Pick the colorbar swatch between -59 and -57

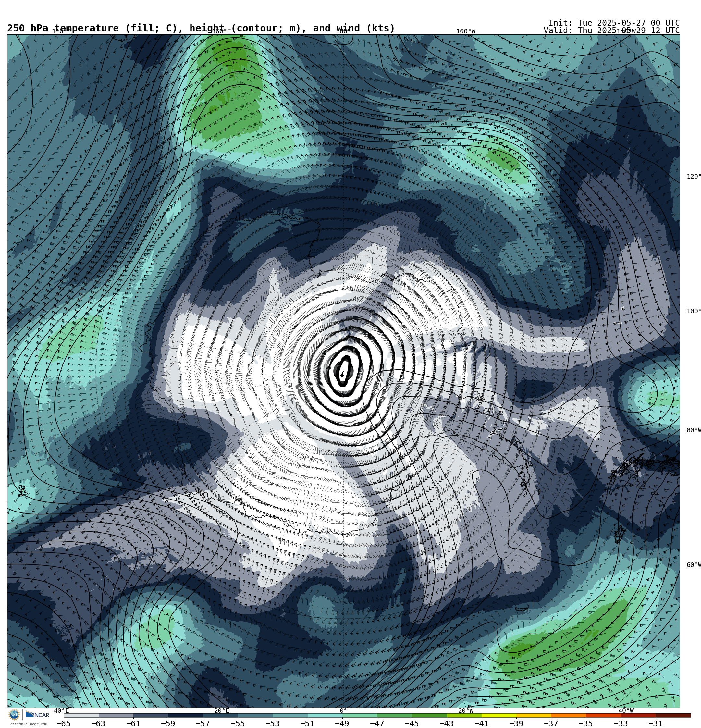tap(186, 715)
